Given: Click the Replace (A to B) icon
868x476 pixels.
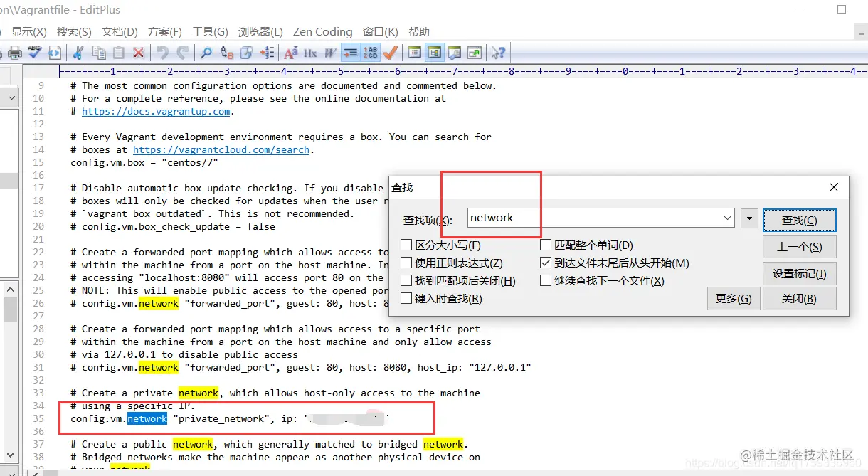Looking at the screenshot, I should [226, 53].
